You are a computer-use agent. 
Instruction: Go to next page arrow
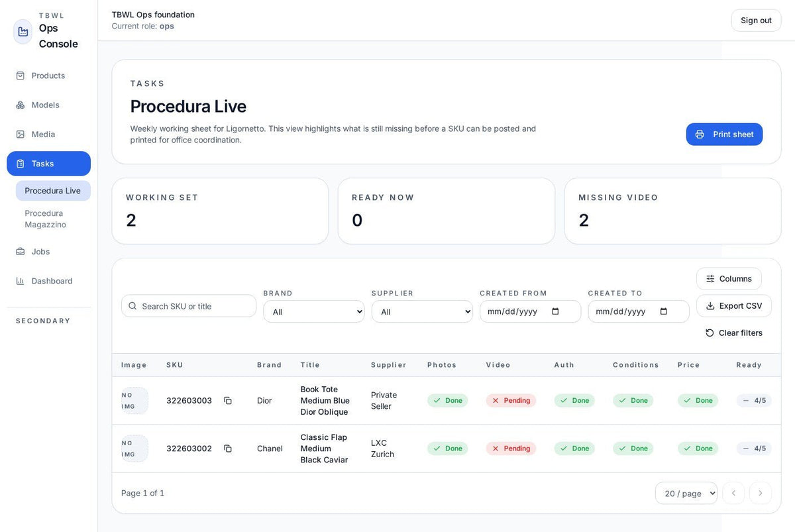[761, 493]
